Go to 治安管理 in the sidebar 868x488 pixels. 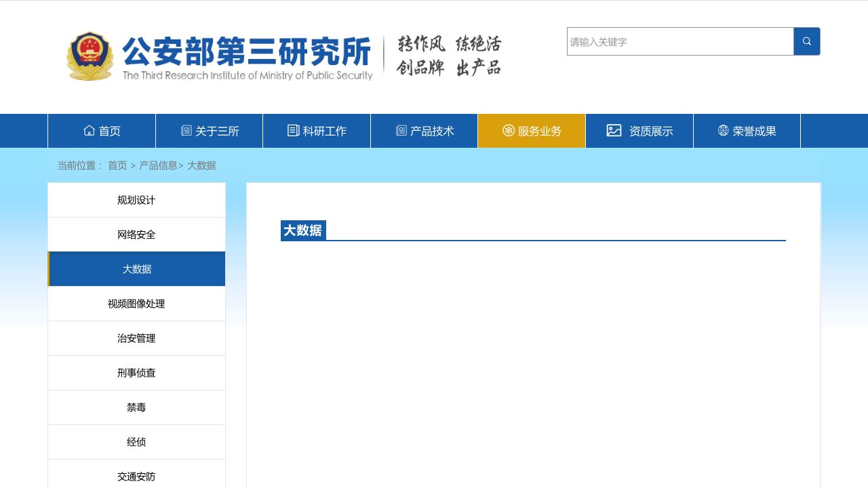pyautogui.click(x=136, y=338)
